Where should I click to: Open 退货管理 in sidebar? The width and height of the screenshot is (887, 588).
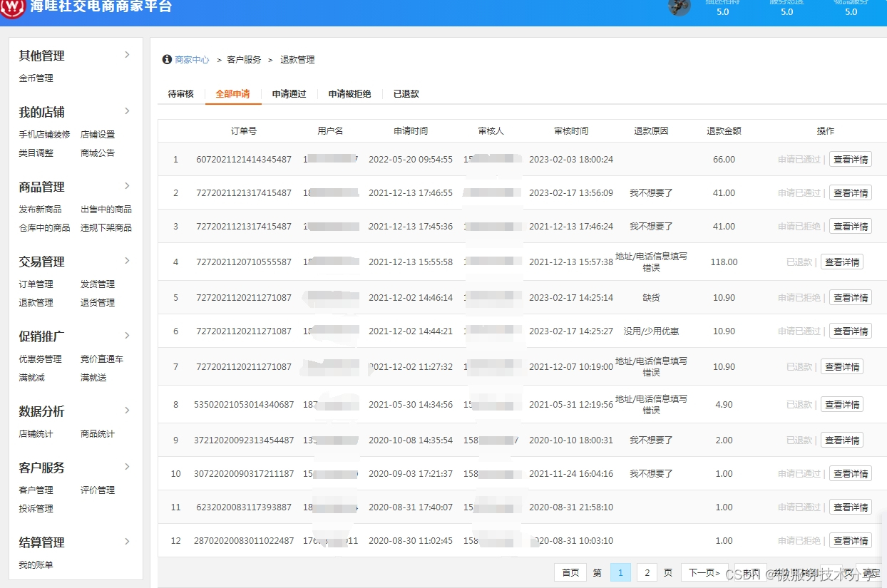[x=98, y=303]
